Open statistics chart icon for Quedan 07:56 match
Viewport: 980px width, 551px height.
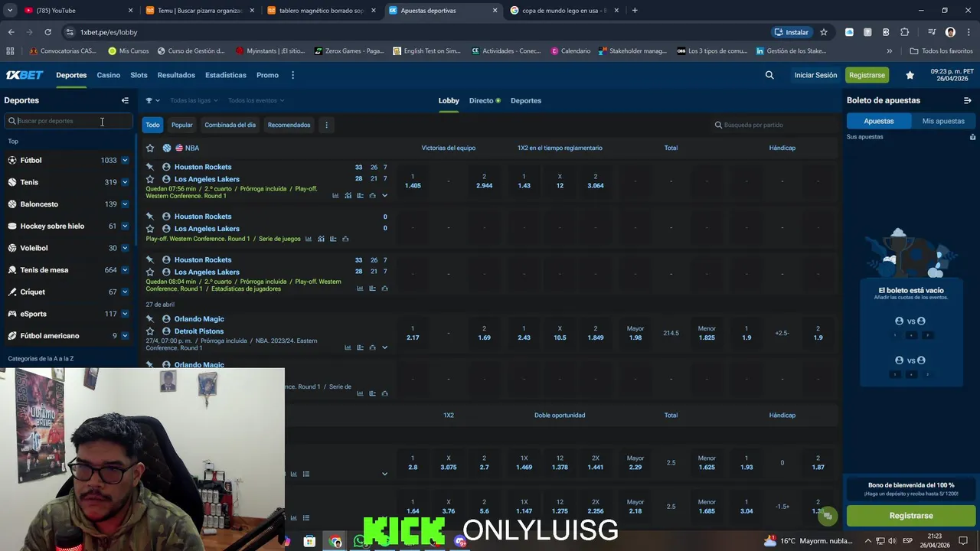(x=335, y=196)
